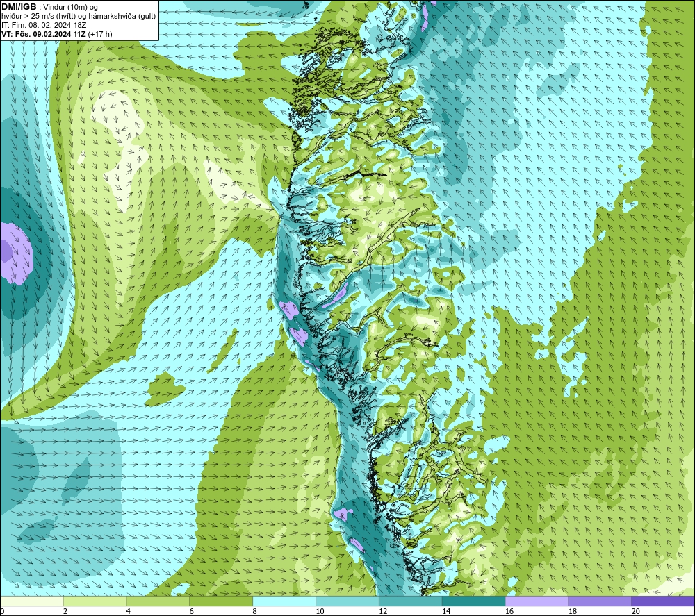This screenshot has height=616, width=695.
Task: Click the 14–16 m/s dark teal legend swatch
Action: 473,601
